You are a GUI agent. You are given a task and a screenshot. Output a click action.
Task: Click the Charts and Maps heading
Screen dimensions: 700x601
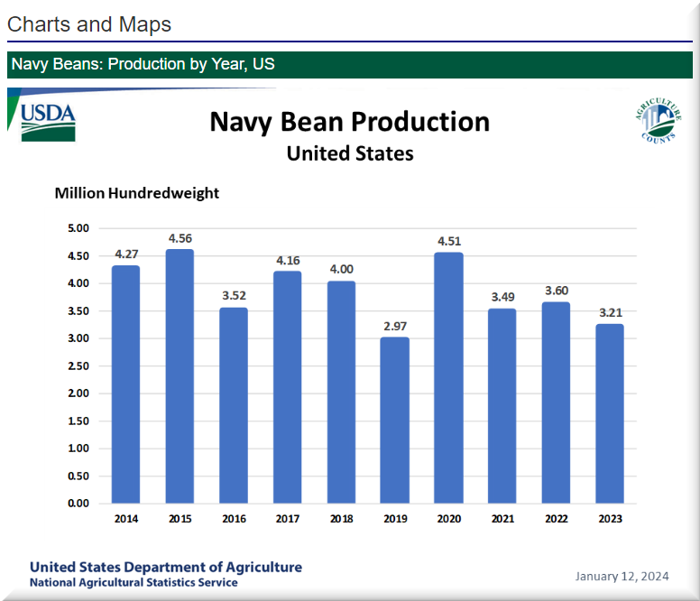coord(89,24)
